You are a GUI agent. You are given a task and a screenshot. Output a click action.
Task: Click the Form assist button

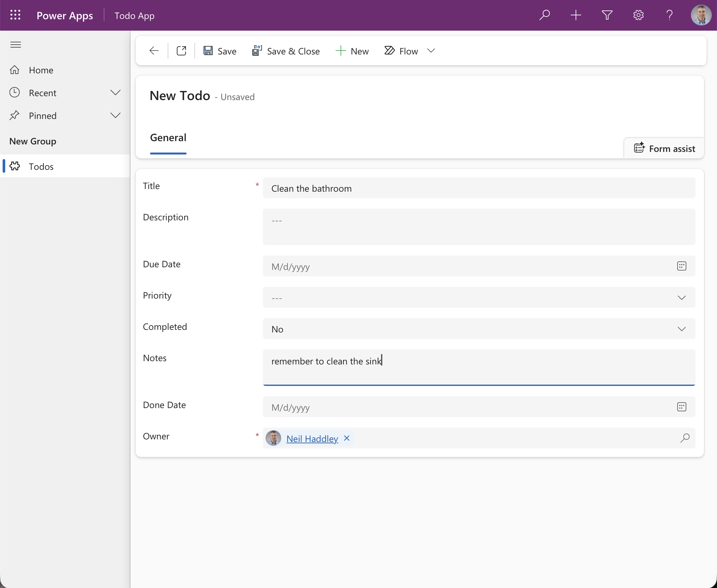pyautogui.click(x=664, y=148)
